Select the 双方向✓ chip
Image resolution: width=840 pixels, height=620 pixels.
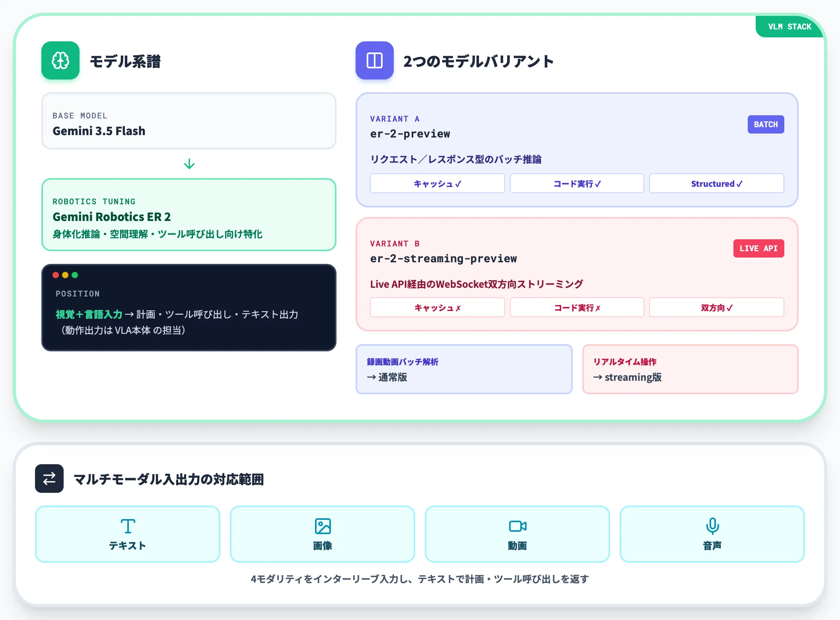coord(716,307)
